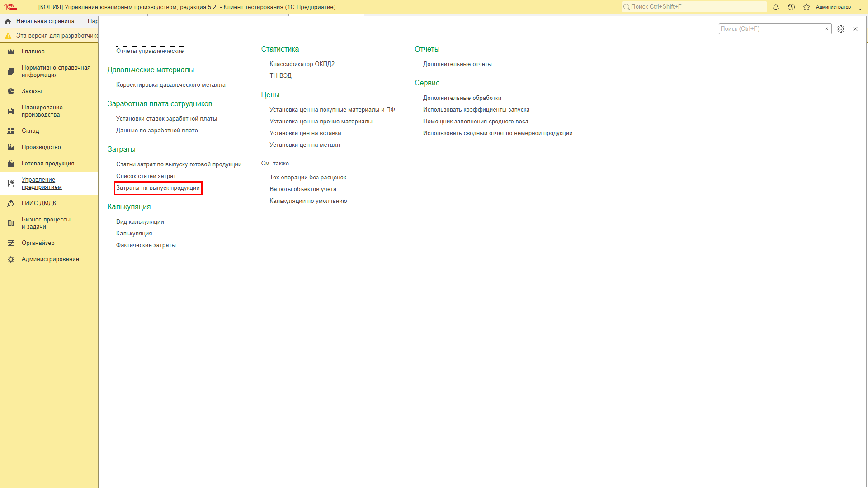Open Корректировка давальческого металла
This screenshot has width=868, height=488.
click(x=171, y=85)
